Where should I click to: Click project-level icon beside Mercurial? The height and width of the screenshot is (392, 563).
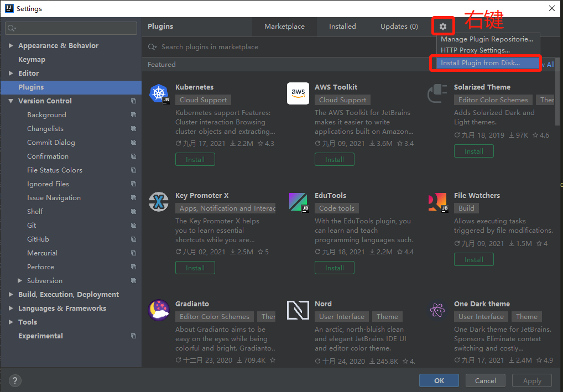tap(134, 253)
